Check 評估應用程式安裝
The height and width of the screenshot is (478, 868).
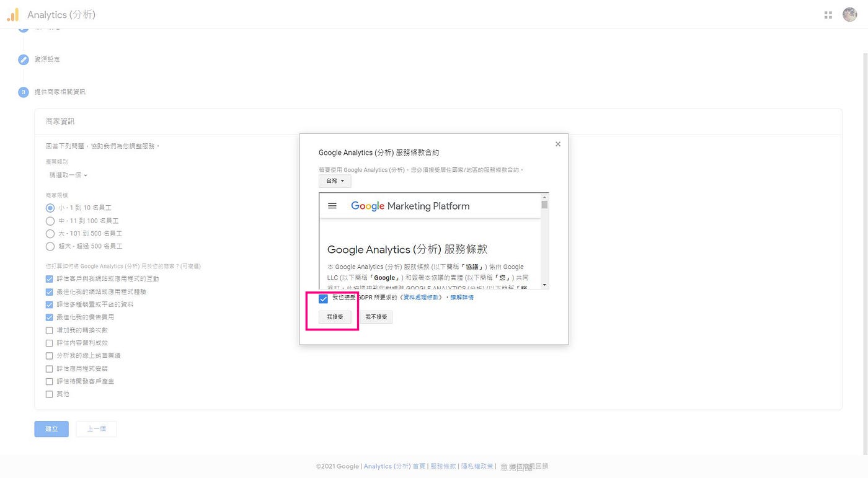tap(50, 368)
